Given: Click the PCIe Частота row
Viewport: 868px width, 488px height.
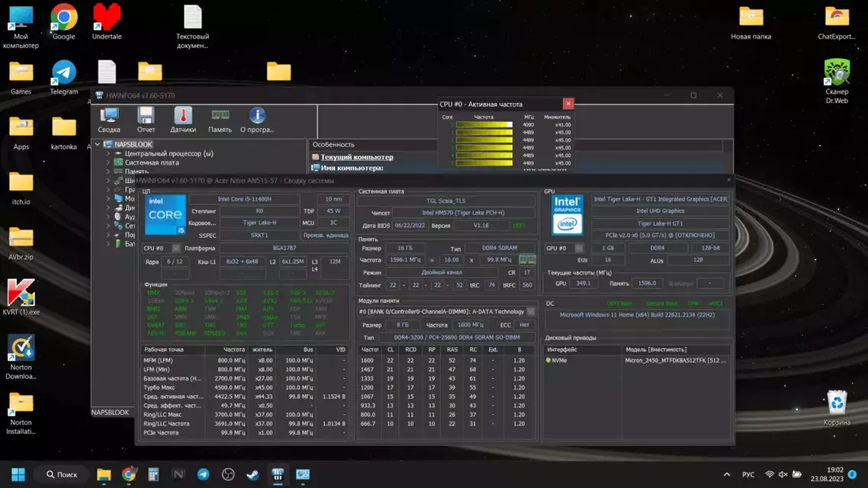Looking at the screenshot, I should click(245, 432).
